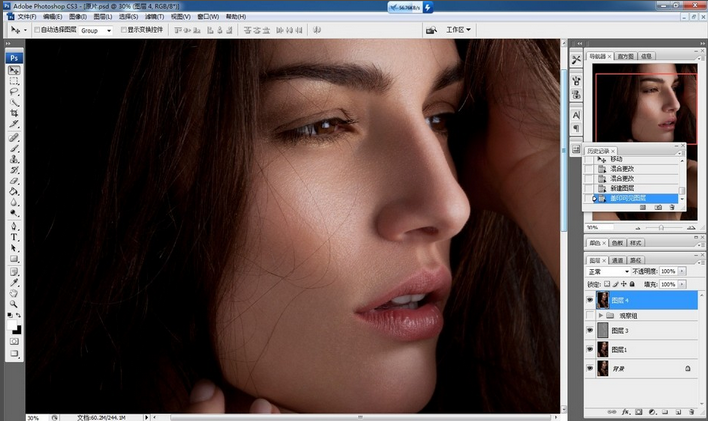Select the Brush tool

14,149
